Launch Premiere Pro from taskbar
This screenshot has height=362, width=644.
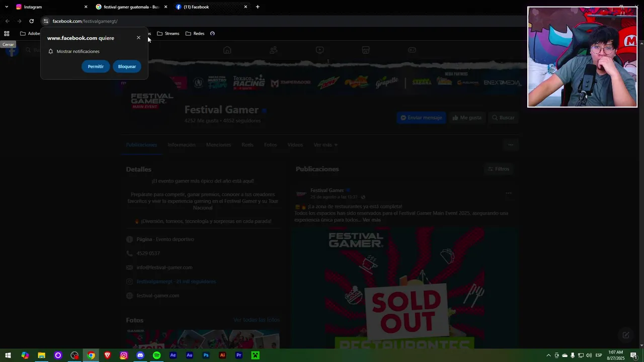[x=239, y=355]
